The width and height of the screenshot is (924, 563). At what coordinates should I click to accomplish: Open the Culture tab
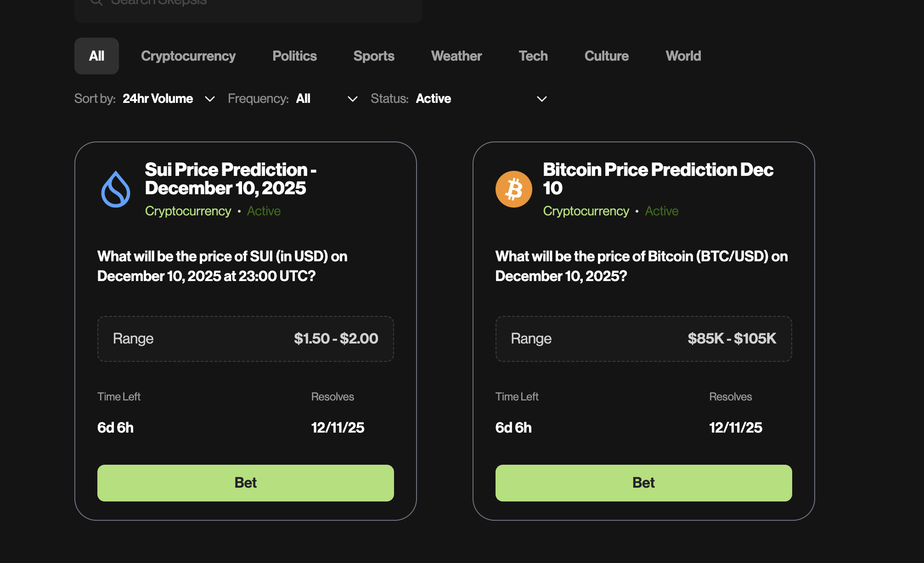pyautogui.click(x=607, y=56)
